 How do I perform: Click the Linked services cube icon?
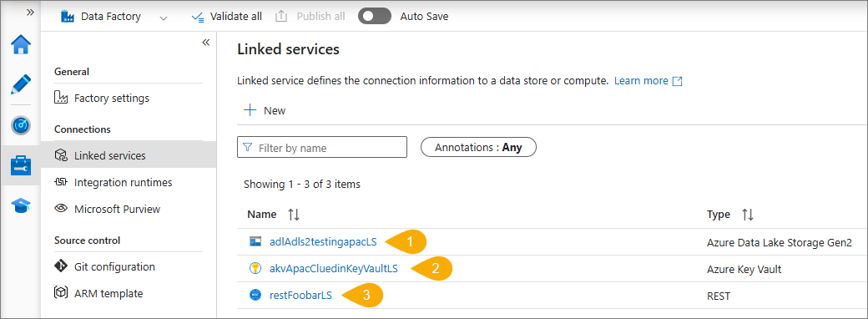(x=61, y=155)
